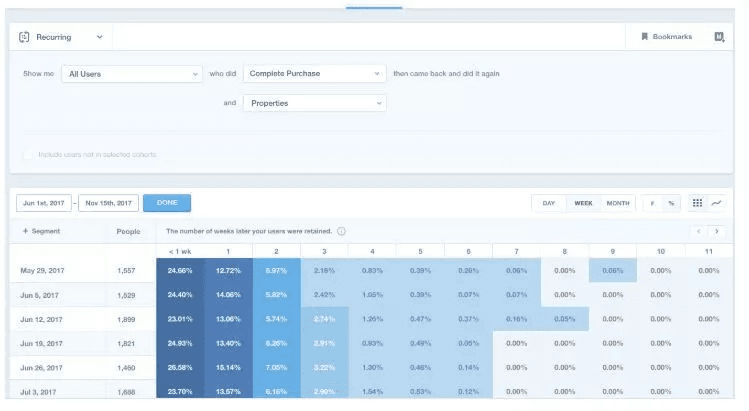Viewport: 749px width, 411px height.
Task: Open the All Users dropdown
Action: 131,74
